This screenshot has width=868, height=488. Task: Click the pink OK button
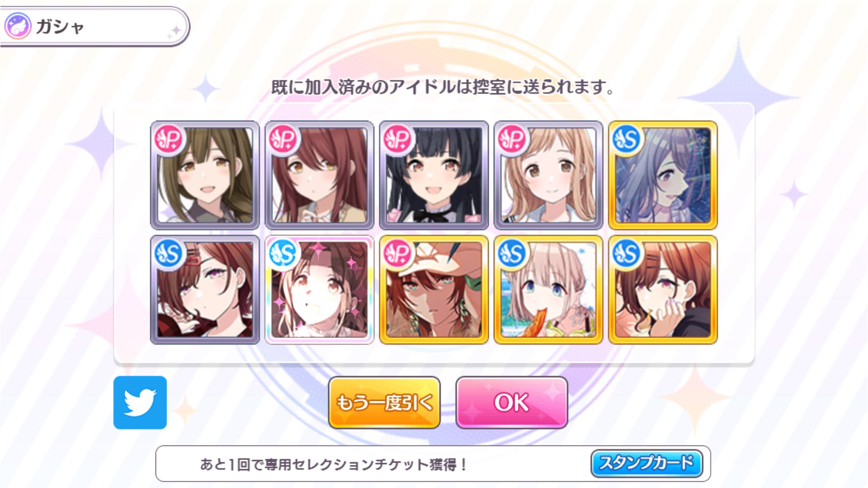point(511,402)
